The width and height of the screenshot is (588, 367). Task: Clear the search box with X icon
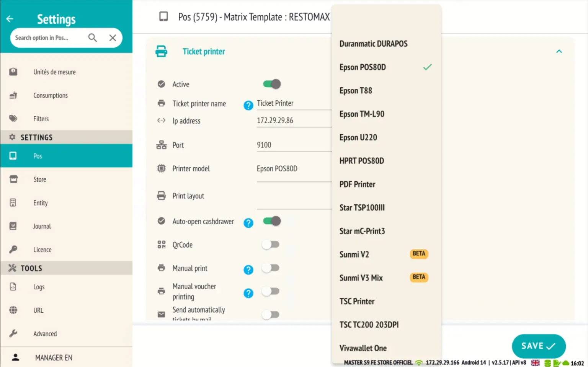point(113,38)
